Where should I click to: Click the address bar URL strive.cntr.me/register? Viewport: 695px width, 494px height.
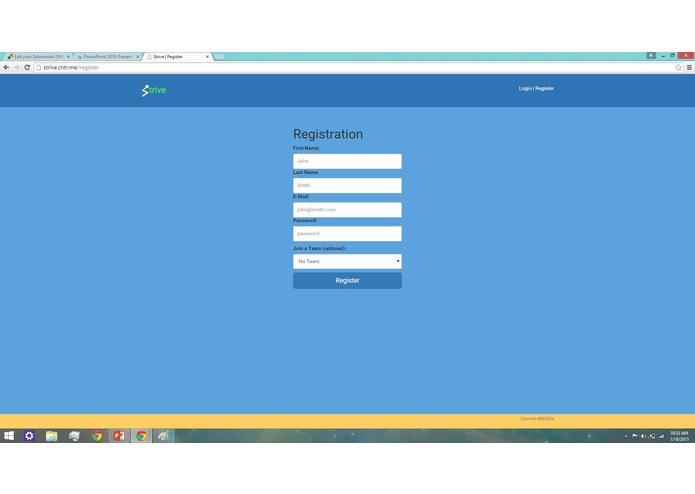[70, 67]
